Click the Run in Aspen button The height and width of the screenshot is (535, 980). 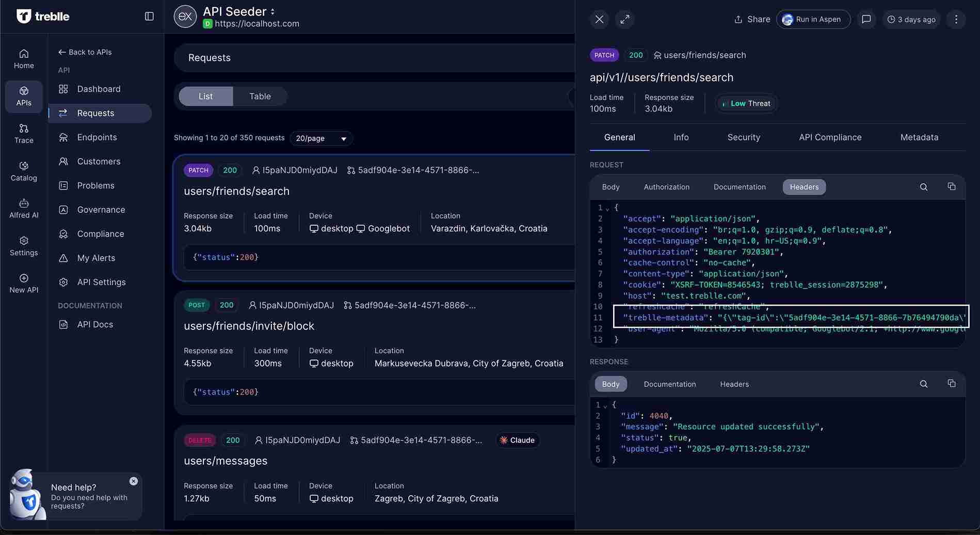pos(813,19)
